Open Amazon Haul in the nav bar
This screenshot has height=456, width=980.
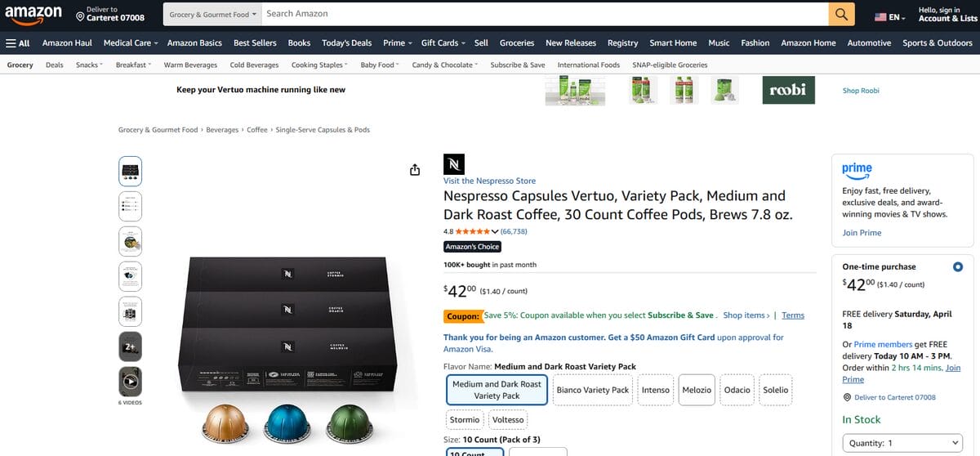pos(67,42)
